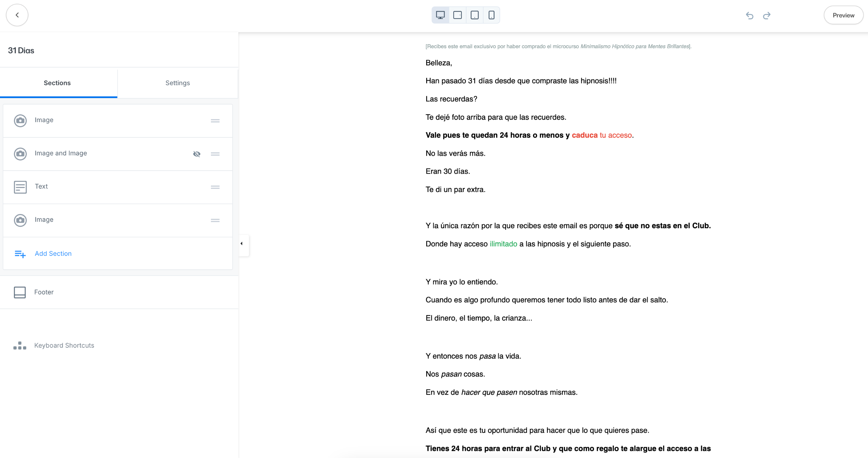Open Keyboard Shortcuts
This screenshot has height=458, width=868.
64,345
